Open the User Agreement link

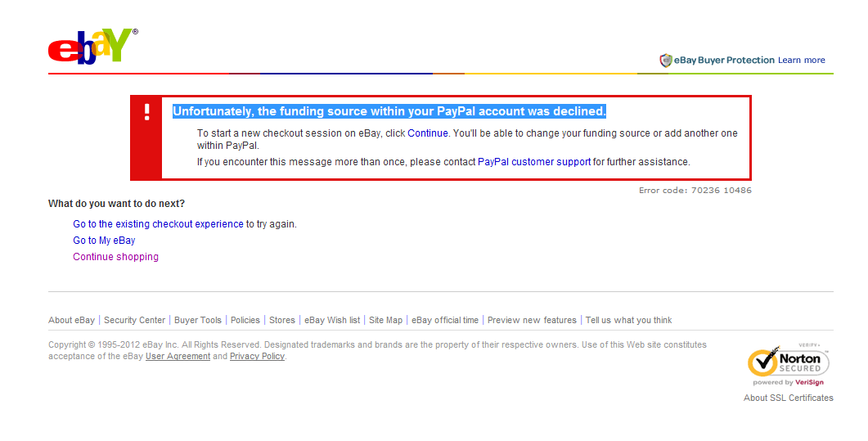[x=178, y=357]
